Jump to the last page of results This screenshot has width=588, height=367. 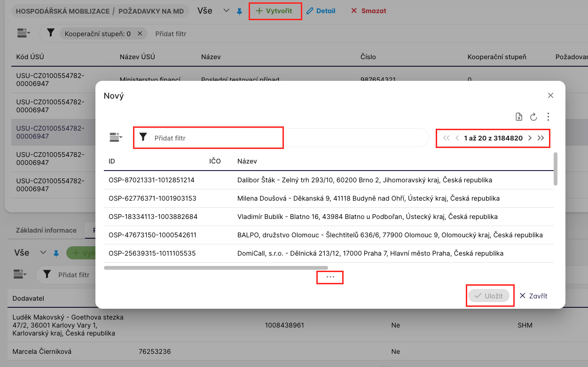coord(541,138)
